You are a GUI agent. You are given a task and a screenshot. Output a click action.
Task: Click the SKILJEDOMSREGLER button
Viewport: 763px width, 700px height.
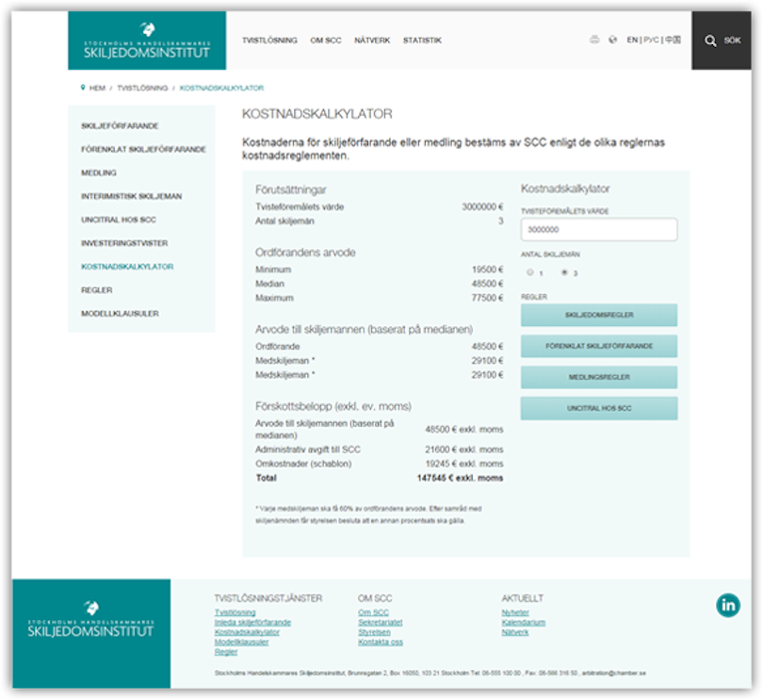click(x=598, y=315)
